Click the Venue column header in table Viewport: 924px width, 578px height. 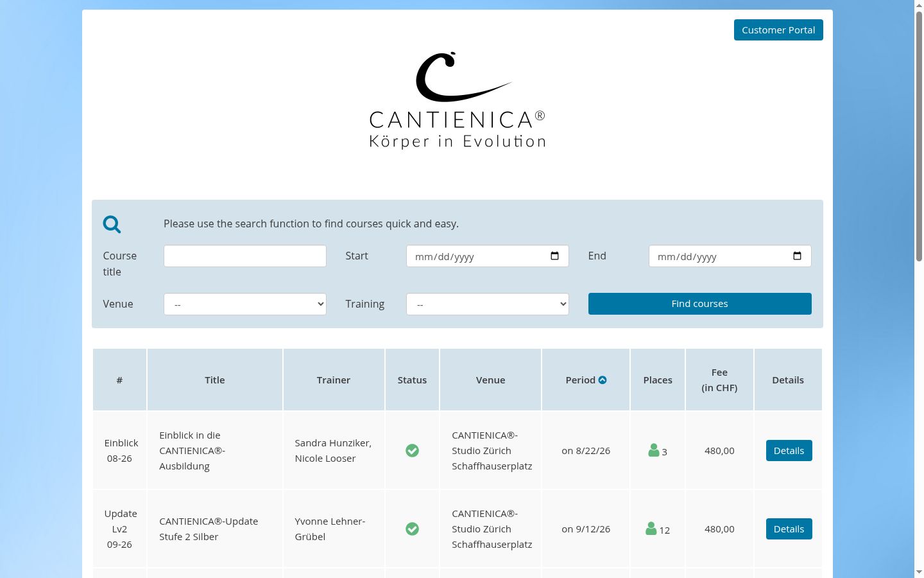[x=491, y=380]
